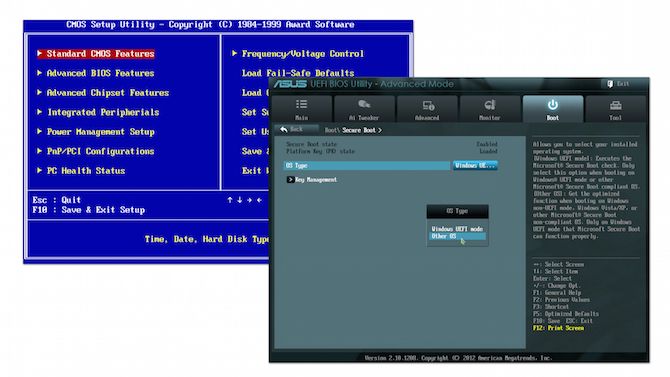Open the Main tab list icon
This screenshot has width=670, height=377.
(x=301, y=104)
